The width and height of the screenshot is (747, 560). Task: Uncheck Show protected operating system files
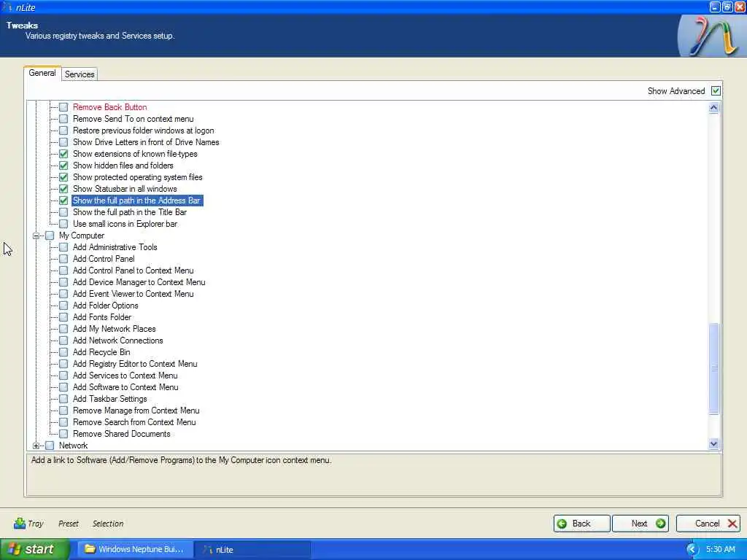[x=63, y=177]
